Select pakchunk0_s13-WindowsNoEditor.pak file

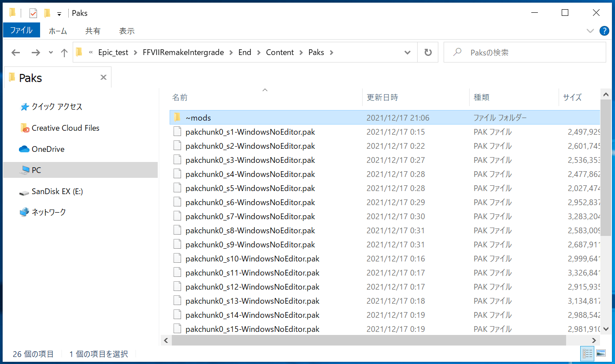(x=252, y=301)
